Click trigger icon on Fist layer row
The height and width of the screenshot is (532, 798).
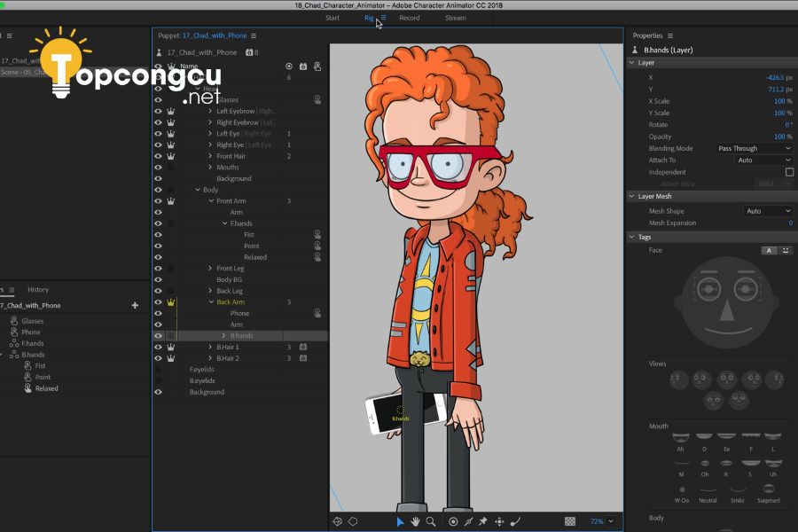pos(317,235)
